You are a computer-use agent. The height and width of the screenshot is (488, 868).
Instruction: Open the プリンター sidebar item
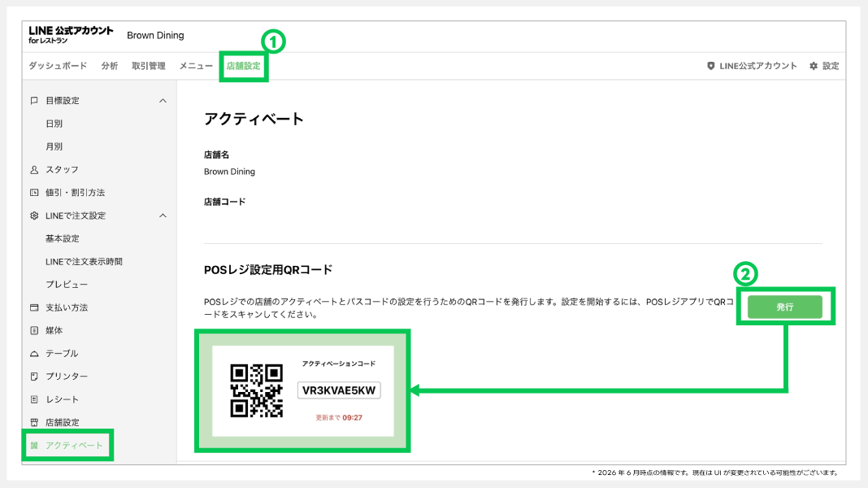click(x=67, y=377)
